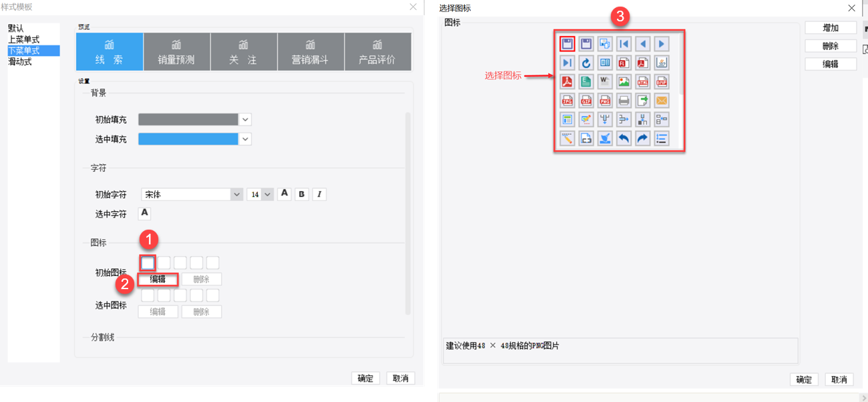Screen dimensions: 868x402
Task: Click the blue 选中填充 color bar
Action: [188, 139]
